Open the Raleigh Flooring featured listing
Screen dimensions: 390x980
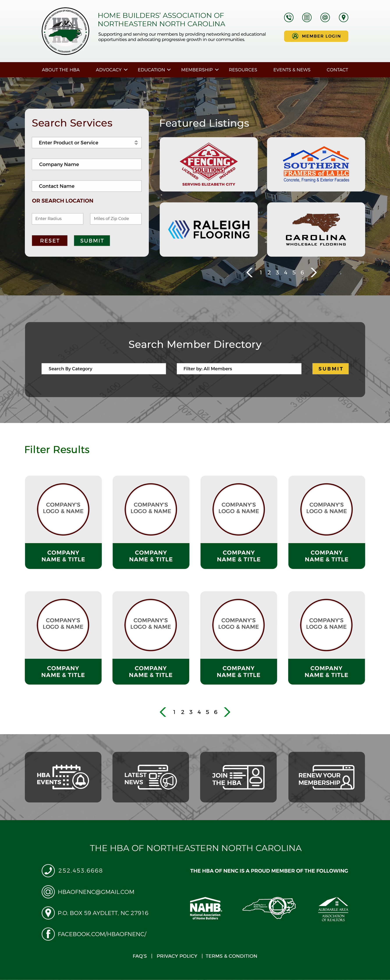[208, 229]
